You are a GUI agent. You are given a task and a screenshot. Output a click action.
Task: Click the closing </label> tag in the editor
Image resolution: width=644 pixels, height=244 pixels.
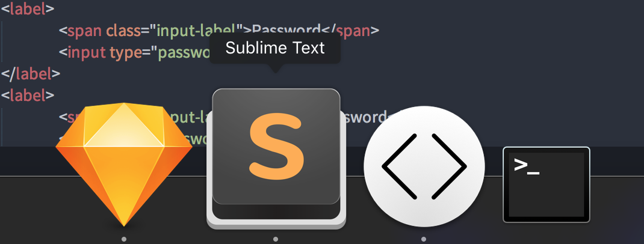pos(30,74)
